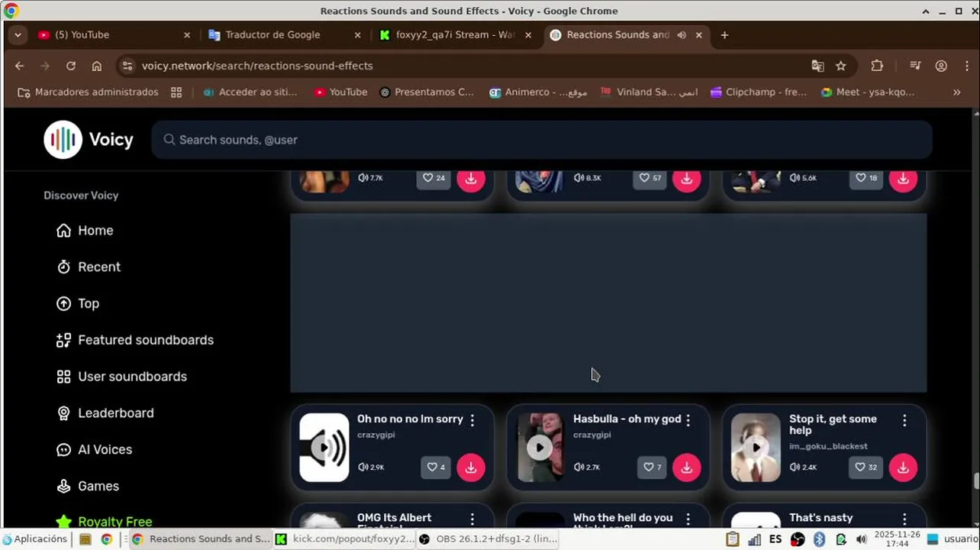This screenshot has width=980, height=550.
Task: Switch to foxyy2_qa7i Stream tab
Action: pyautogui.click(x=454, y=35)
